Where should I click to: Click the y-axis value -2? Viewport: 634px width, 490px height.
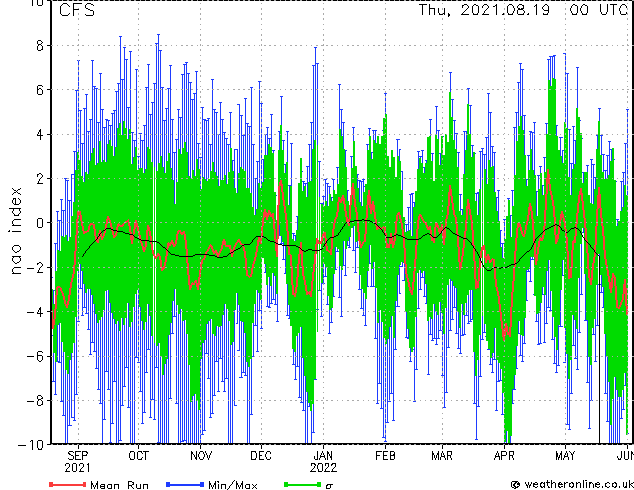coord(35,267)
